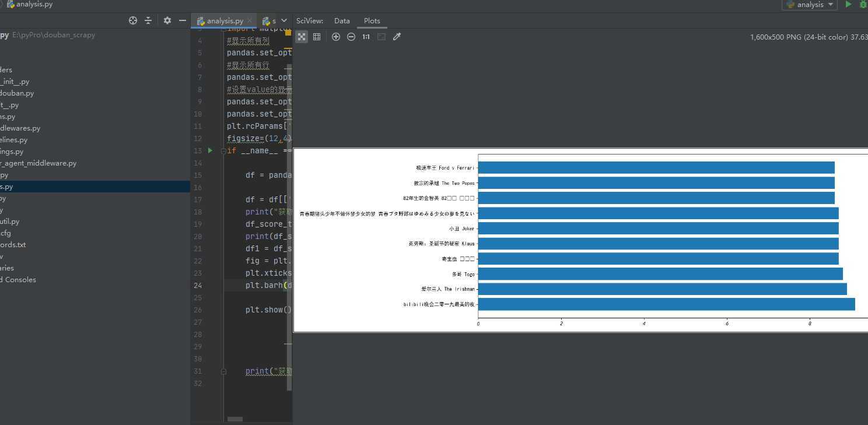Click the image info text 1,600x500 PNG
The image size is (868, 425).
[808, 37]
